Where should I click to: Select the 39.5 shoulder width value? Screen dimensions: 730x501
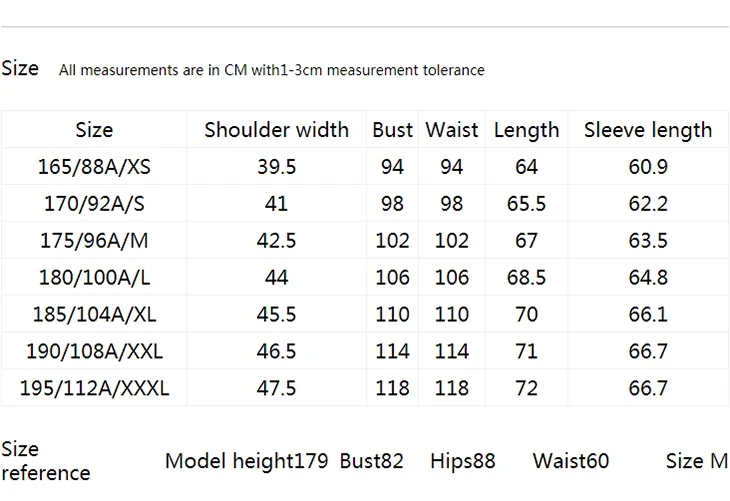pos(277,167)
